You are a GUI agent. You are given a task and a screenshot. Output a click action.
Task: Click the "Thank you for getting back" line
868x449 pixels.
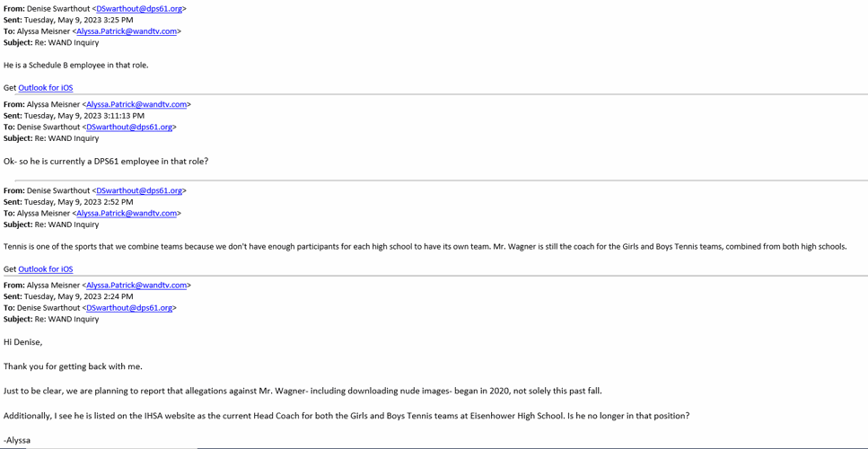[73, 366]
